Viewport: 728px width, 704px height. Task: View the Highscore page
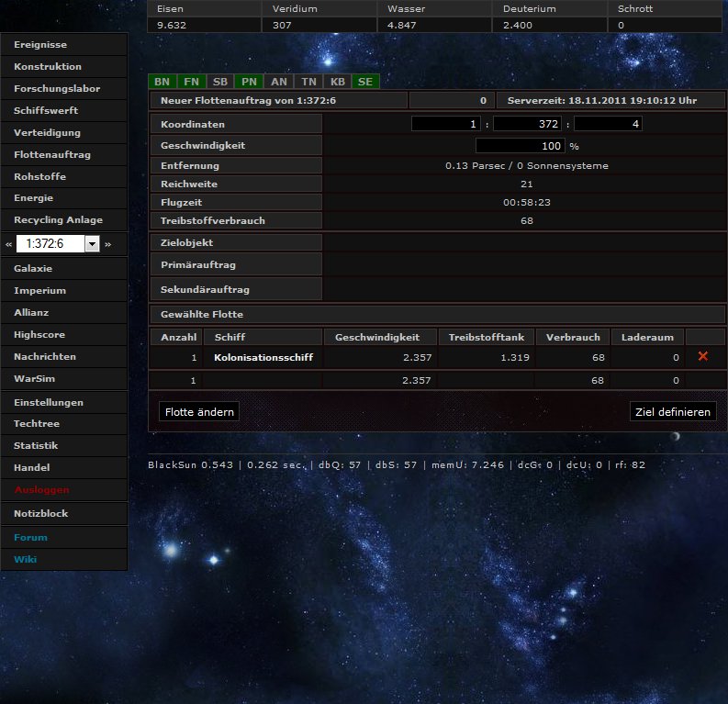pyautogui.click(x=64, y=335)
